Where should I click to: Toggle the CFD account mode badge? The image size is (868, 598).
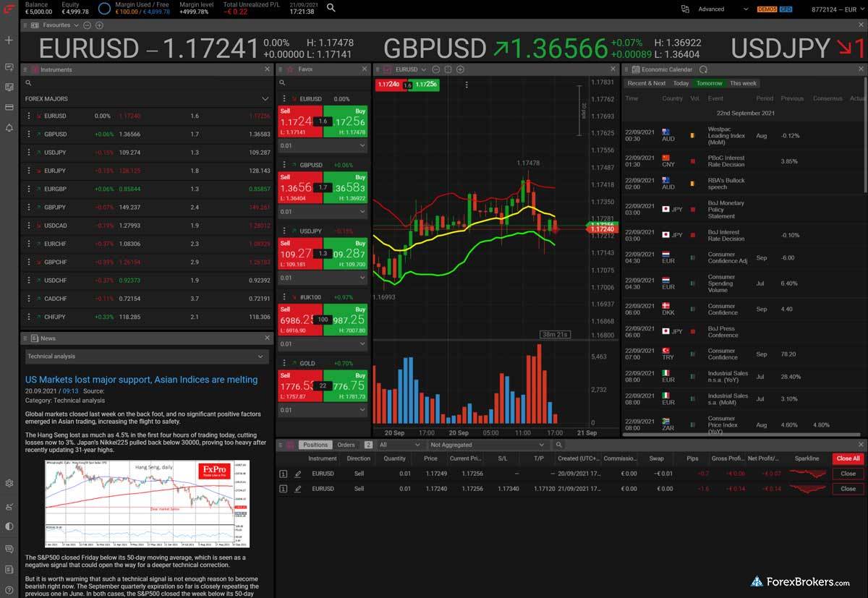click(x=785, y=9)
